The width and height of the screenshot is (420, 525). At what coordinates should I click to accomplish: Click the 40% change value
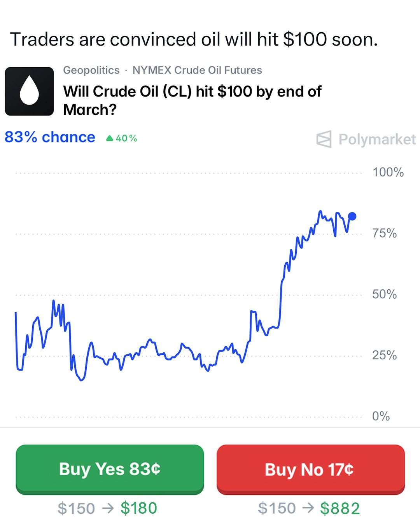[126, 138]
